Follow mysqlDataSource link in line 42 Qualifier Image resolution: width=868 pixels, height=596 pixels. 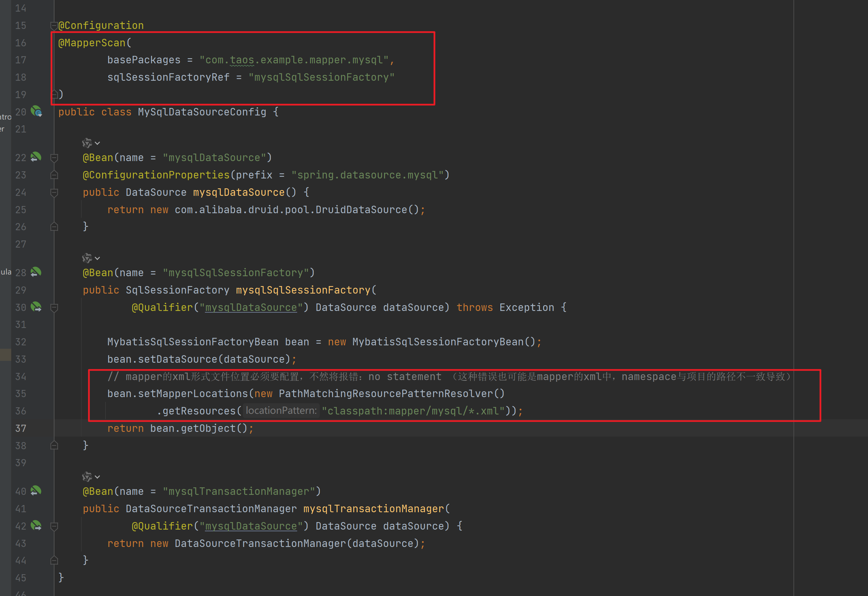click(251, 526)
